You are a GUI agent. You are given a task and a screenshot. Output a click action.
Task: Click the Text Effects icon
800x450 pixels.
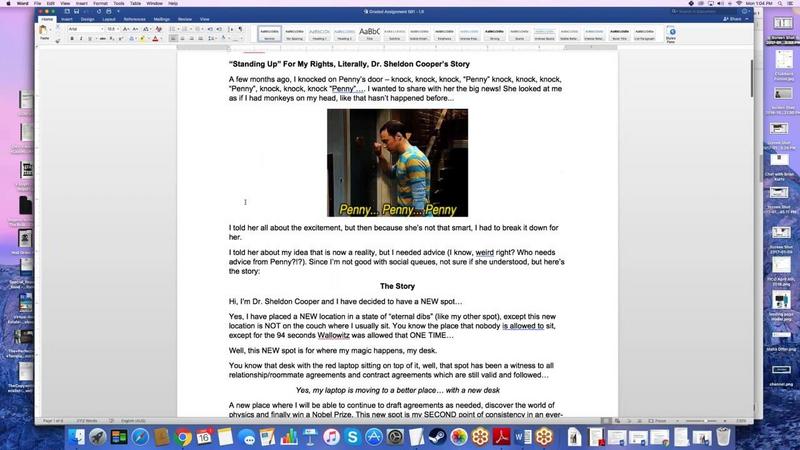133,38
